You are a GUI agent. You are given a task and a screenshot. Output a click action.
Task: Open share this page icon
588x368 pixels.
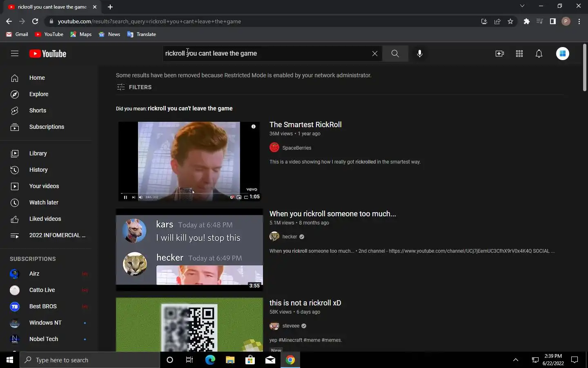coord(497,21)
